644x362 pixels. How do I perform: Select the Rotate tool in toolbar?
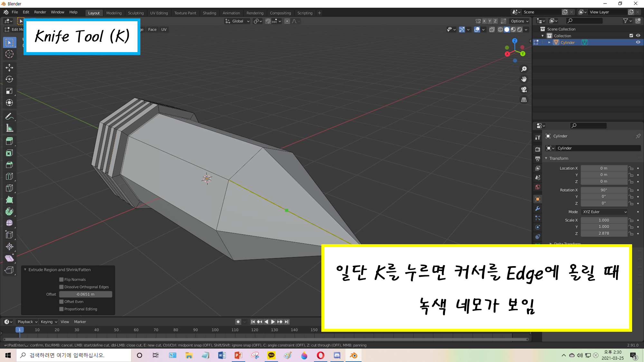point(9,79)
